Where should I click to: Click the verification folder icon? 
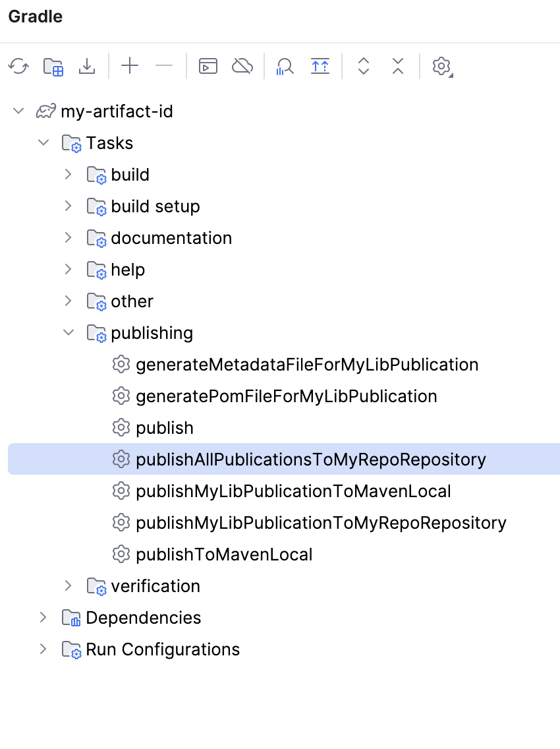(x=96, y=586)
